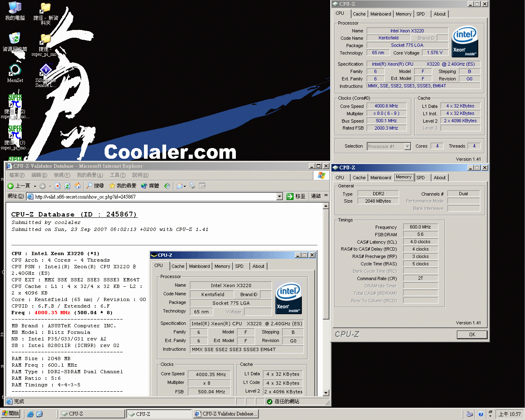This screenshot has height=420, width=525.
Task: Switch to Mainboard tab in top CPU-Z window
Action: (381, 14)
